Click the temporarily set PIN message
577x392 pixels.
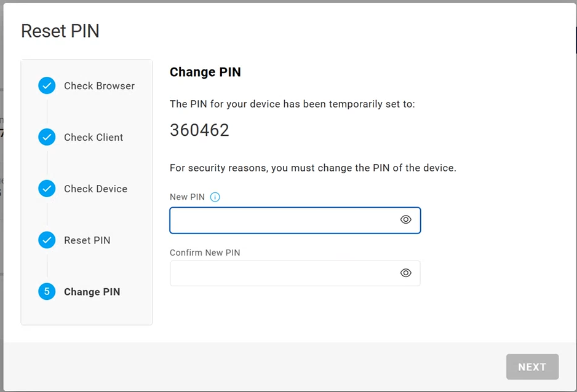tap(292, 104)
